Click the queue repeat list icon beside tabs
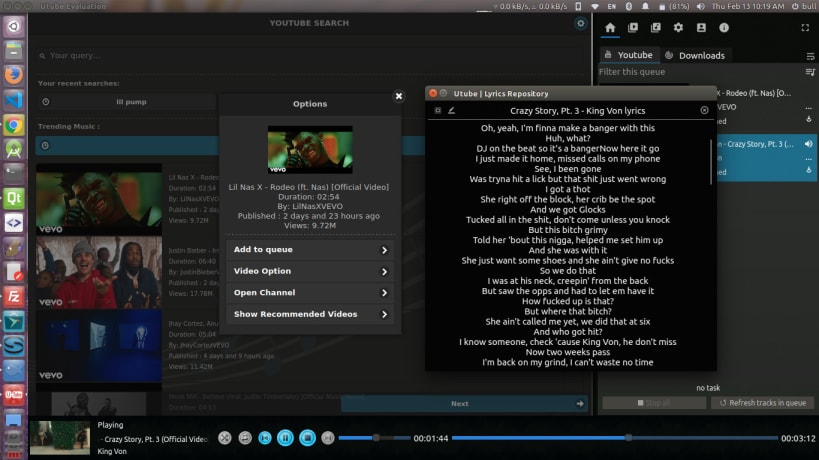819x460 pixels. (810, 56)
